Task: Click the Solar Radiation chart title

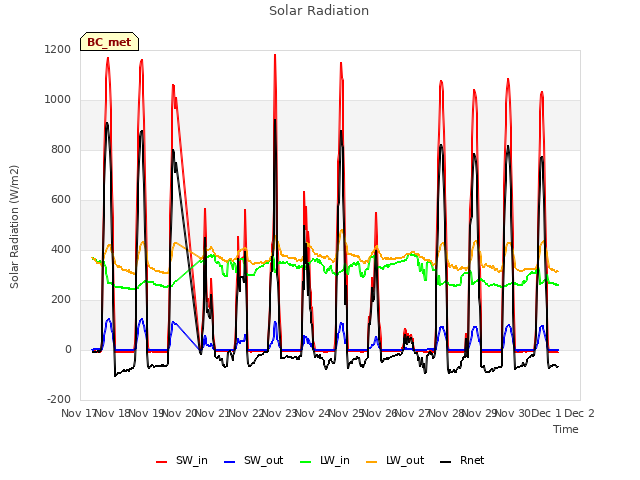Action: 319,11
